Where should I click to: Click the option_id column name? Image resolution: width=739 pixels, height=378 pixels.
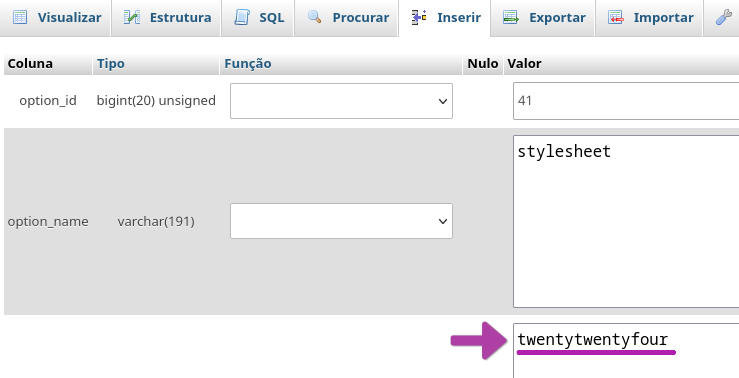pyautogui.click(x=48, y=101)
